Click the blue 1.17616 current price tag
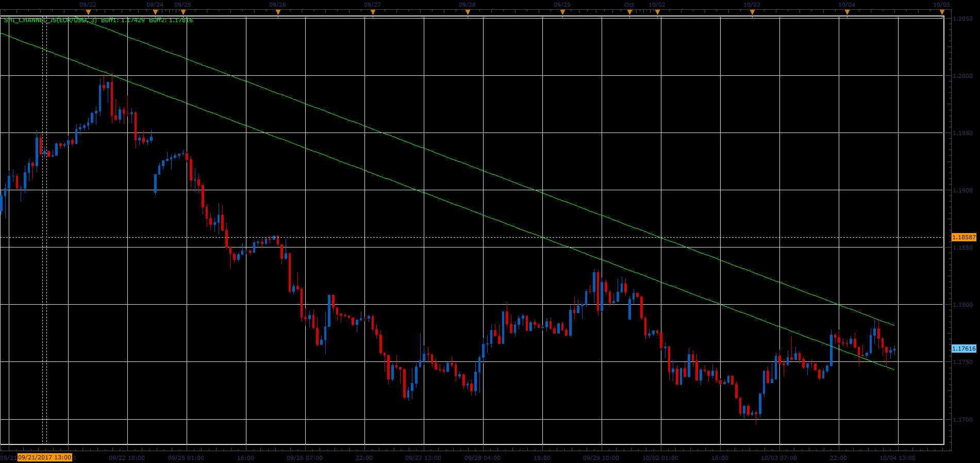 pyautogui.click(x=964, y=349)
